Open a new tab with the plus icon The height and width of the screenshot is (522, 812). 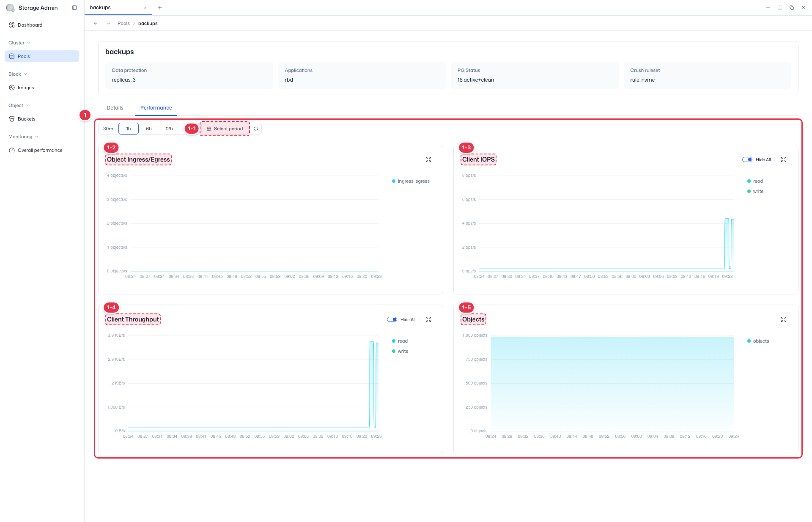coord(160,8)
